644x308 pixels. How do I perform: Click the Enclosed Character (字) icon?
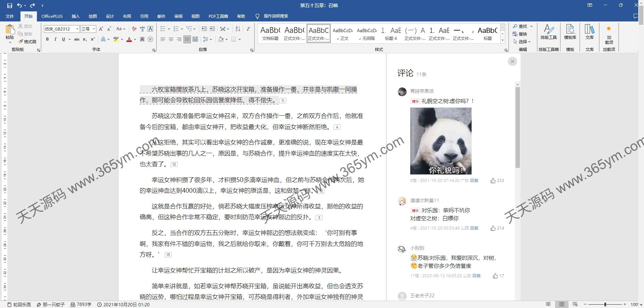(x=150, y=39)
